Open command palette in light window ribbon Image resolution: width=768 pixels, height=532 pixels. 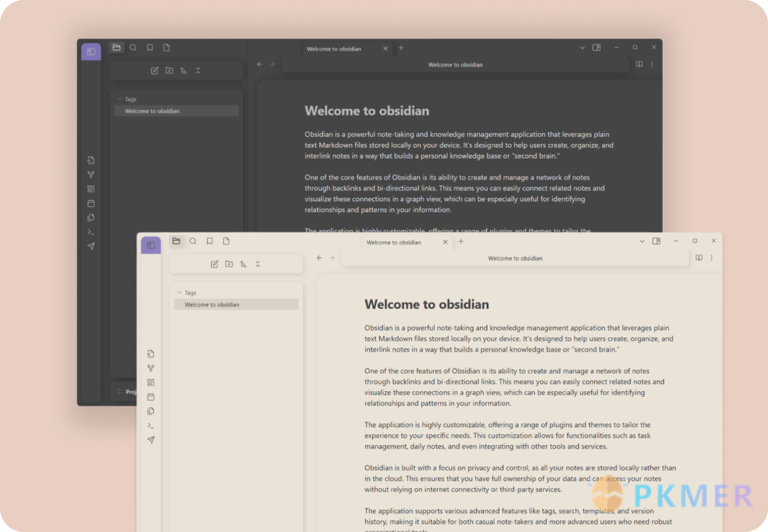coord(151,425)
